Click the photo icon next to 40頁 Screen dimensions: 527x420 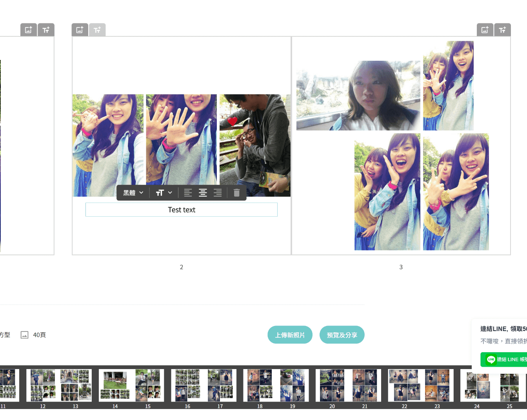pyautogui.click(x=25, y=335)
